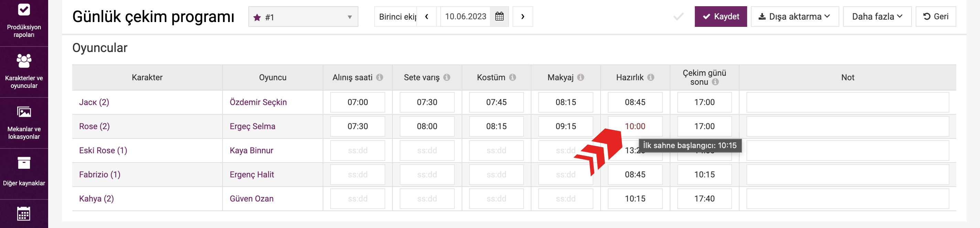Click the Alınış saati info icon
Viewport: 980px width, 228px height.
380,77
